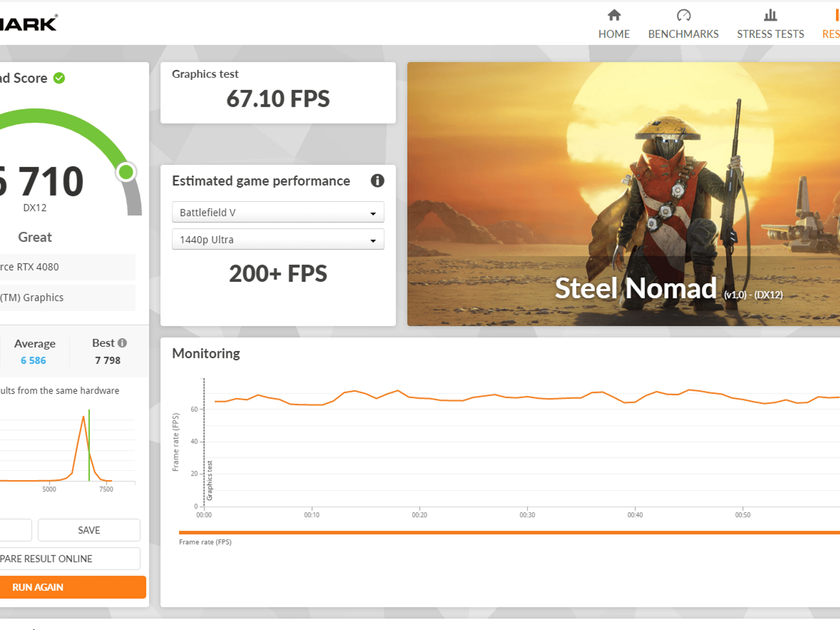Click the COMPARE RESULT ONLINE button
Viewport: 840px width, 630px height.
70,559
